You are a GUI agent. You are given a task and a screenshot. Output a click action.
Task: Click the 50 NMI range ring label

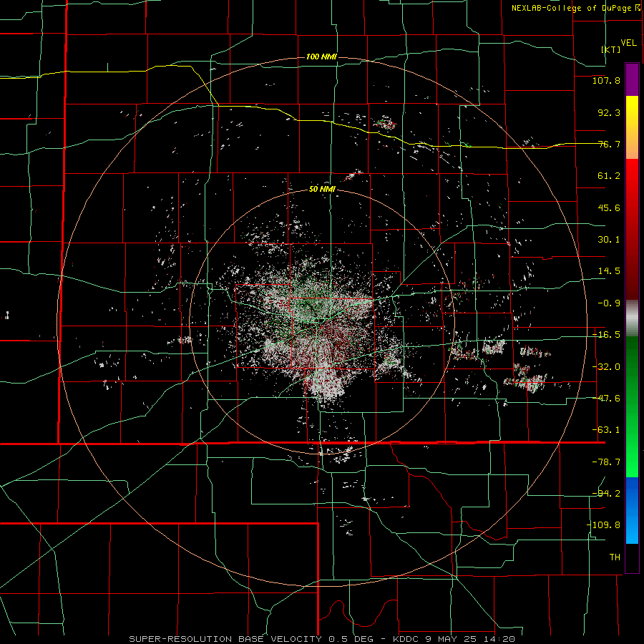tap(323, 190)
